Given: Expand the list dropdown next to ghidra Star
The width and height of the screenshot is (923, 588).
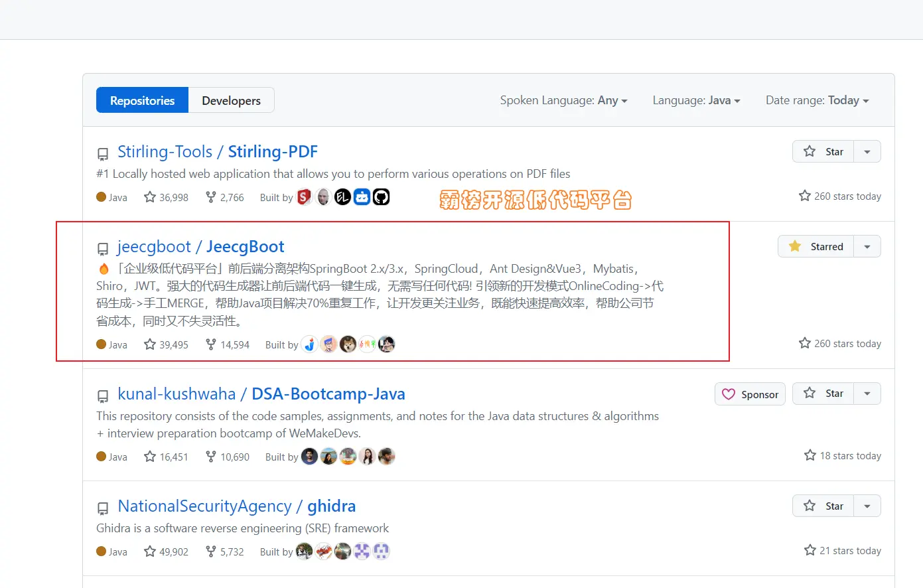Looking at the screenshot, I should (x=867, y=506).
